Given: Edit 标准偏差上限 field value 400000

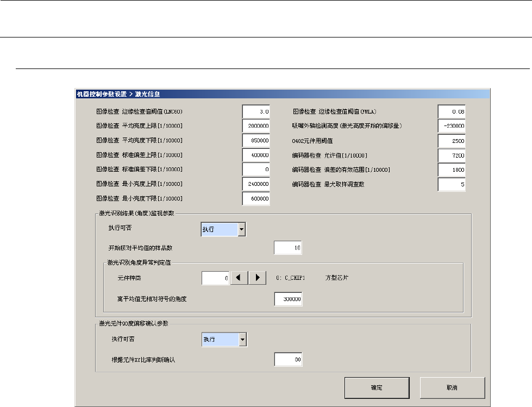Looking at the screenshot, I should click(256, 155).
